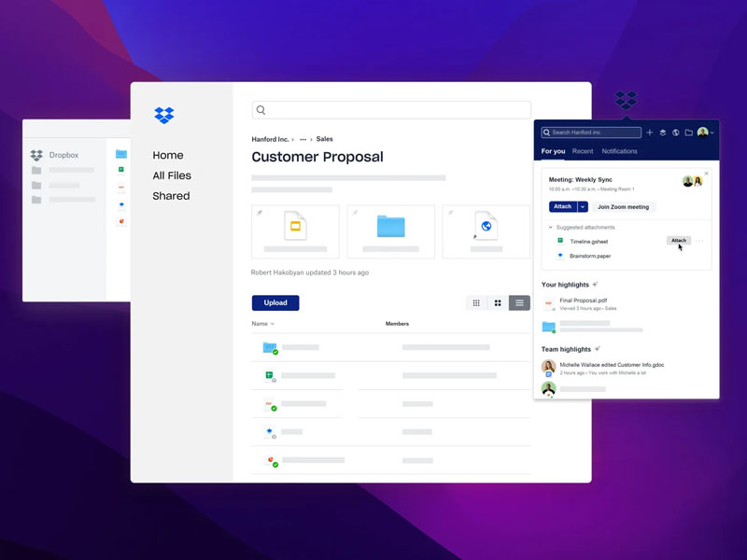747x560 pixels.
Task: Attach Timeline.gsheet with its Attach button
Action: (679, 241)
